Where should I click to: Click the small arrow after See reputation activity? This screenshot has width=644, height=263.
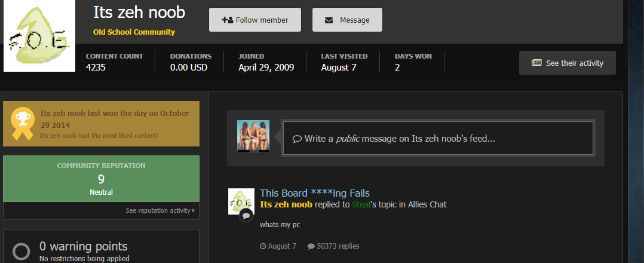click(x=193, y=210)
